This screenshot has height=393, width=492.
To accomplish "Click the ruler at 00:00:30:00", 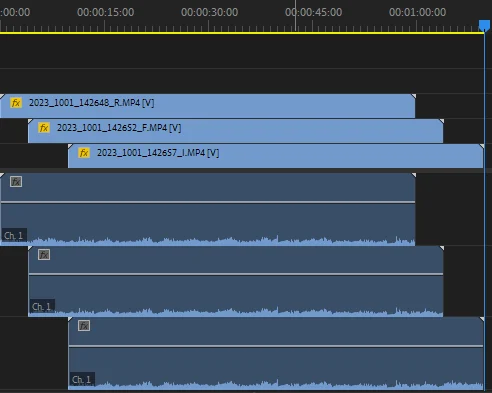I will coord(209,12).
